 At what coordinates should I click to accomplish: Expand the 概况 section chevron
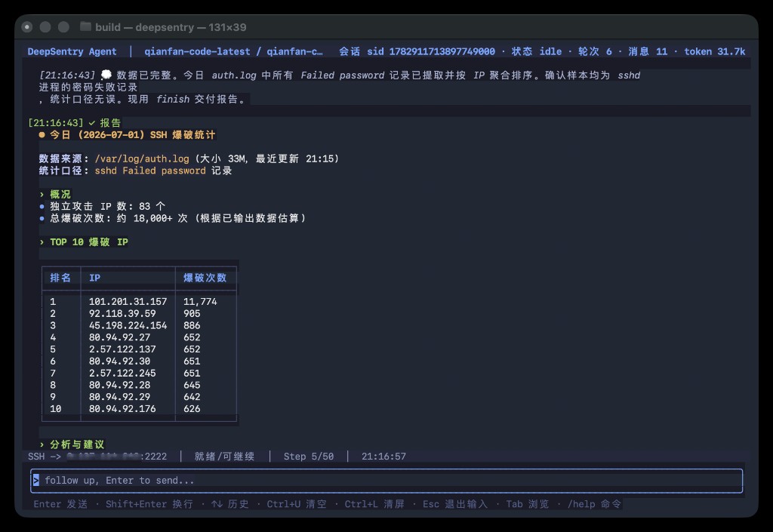click(42, 195)
